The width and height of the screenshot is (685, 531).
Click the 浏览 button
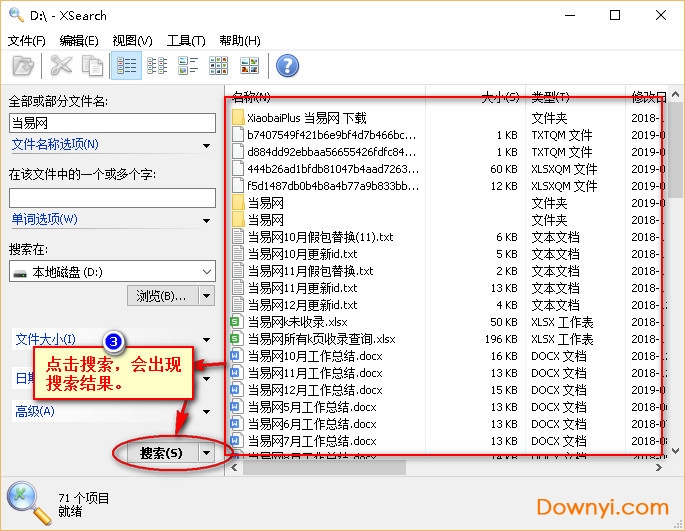(x=161, y=296)
